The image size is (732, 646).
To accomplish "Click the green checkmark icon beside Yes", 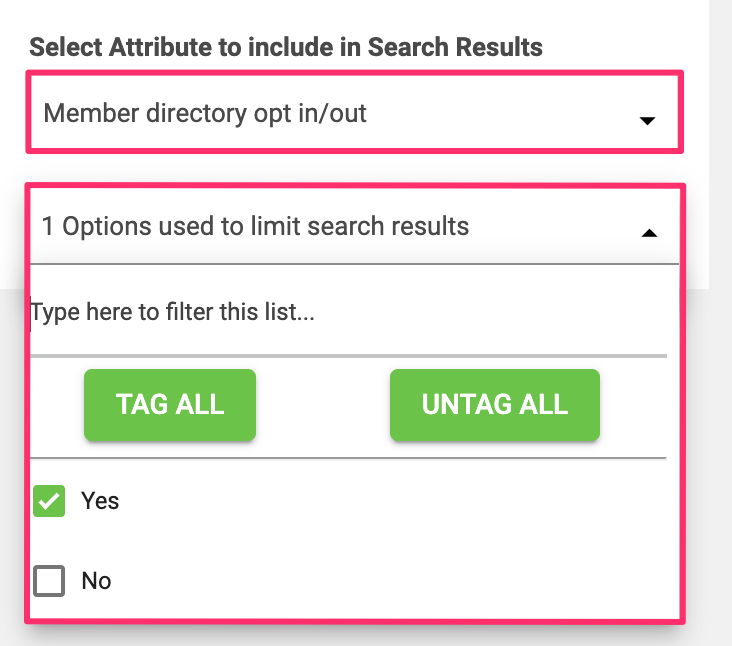I will [x=49, y=501].
